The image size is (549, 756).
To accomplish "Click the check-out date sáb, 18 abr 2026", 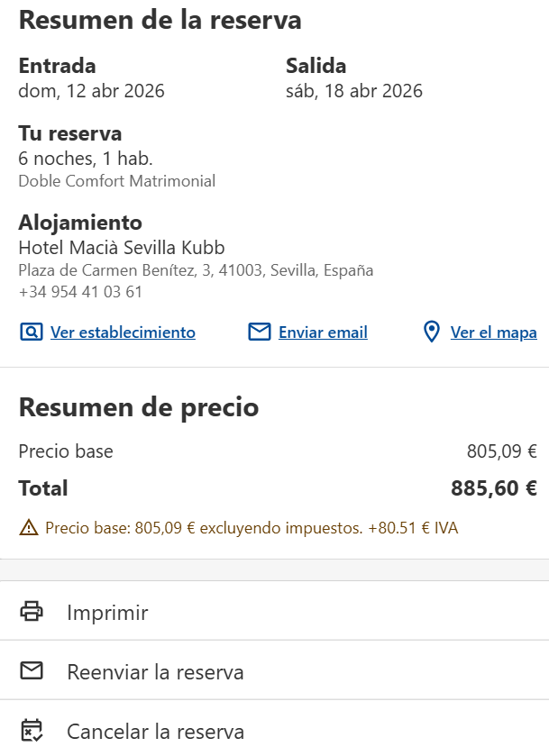I will click(354, 91).
